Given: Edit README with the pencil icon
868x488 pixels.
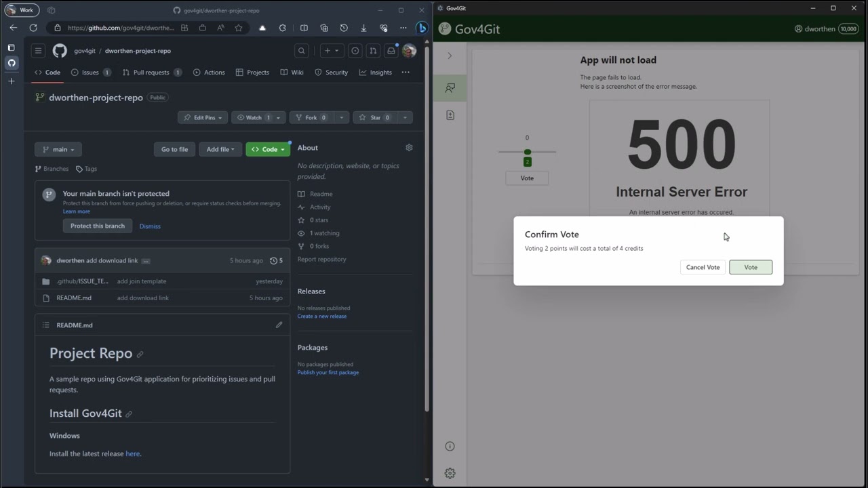Looking at the screenshot, I should pyautogui.click(x=279, y=325).
